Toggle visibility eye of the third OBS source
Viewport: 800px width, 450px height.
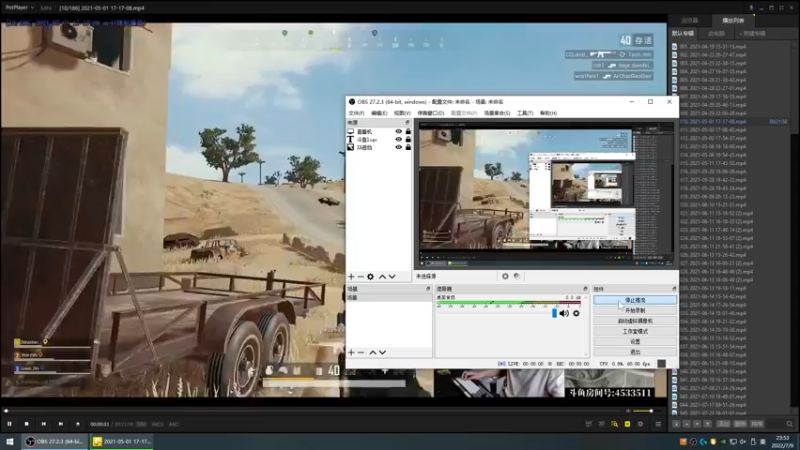[x=398, y=147]
